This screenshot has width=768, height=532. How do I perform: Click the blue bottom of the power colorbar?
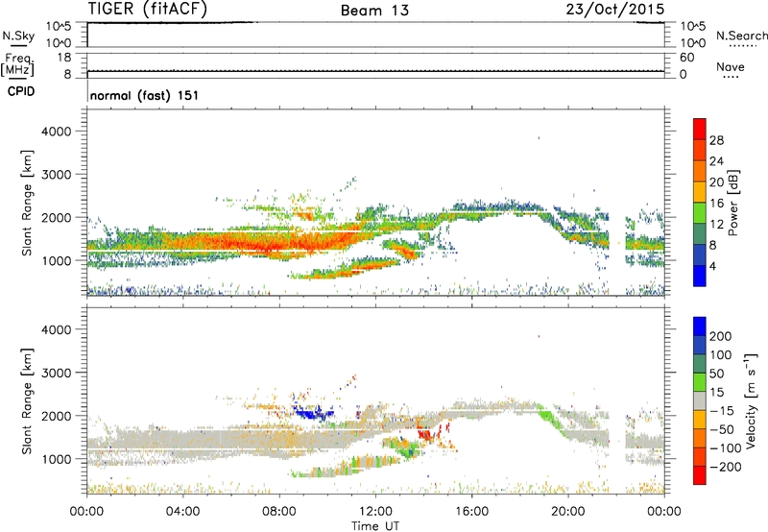pos(700,276)
